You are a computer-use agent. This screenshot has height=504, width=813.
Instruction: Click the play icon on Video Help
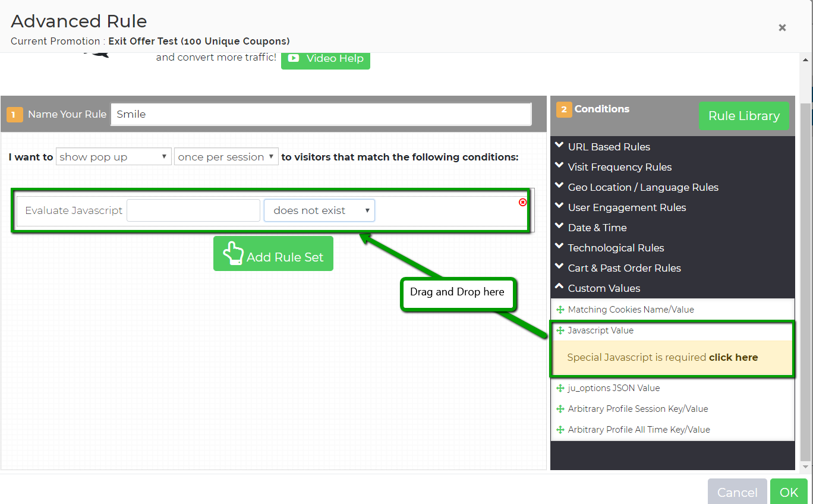[294, 58]
